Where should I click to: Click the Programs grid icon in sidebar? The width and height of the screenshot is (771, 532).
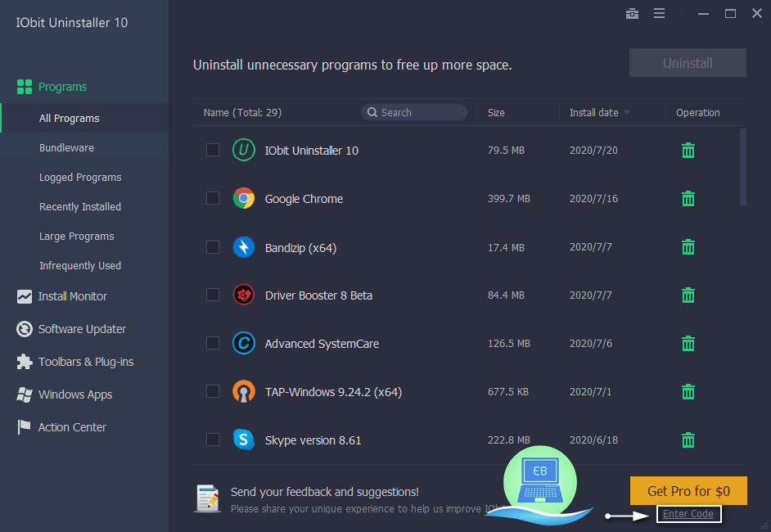pyautogui.click(x=24, y=87)
